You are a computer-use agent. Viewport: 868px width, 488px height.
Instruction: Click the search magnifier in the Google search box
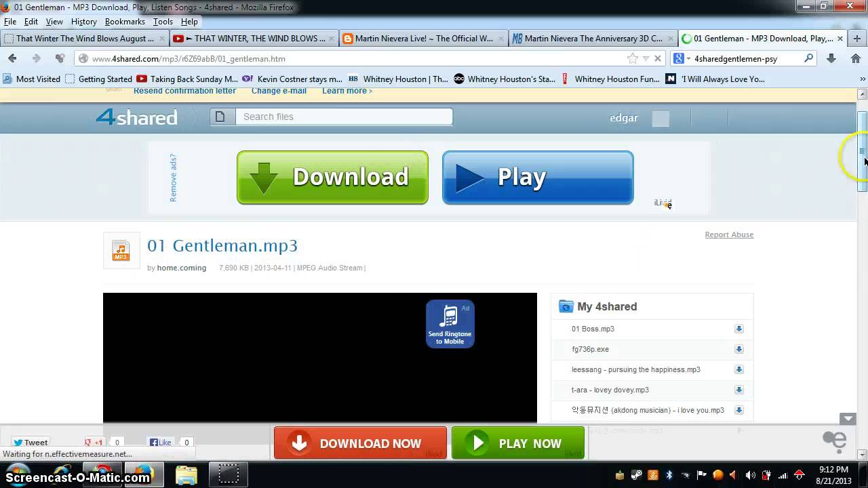[808, 59]
